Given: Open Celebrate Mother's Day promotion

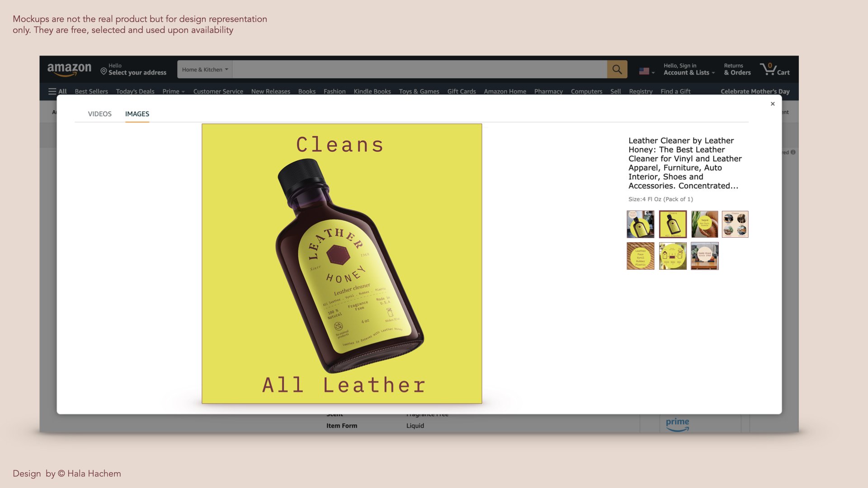Looking at the screenshot, I should pyautogui.click(x=755, y=91).
